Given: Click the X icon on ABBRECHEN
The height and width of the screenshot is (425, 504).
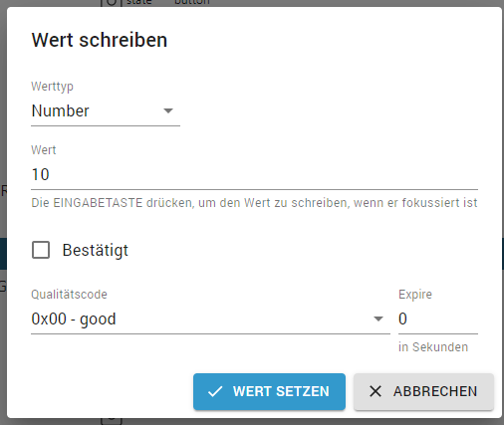Looking at the screenshot, I should (x=376, y=391).
